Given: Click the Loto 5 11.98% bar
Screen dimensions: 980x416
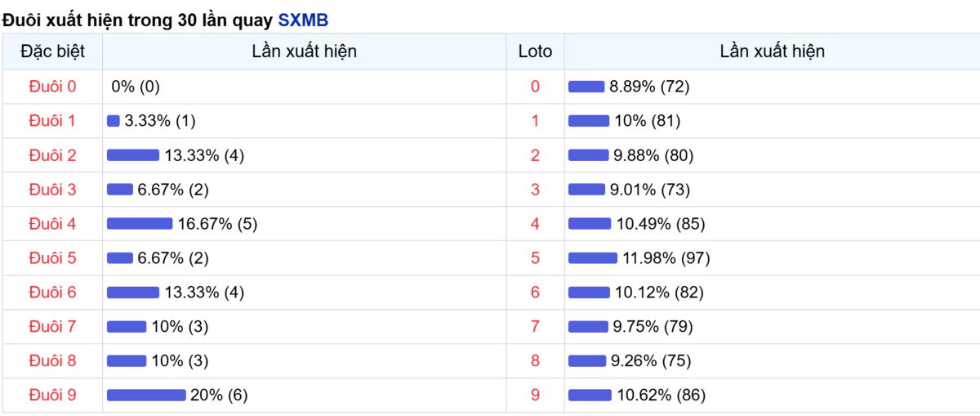Looking at the screenshot, I should (593, 257).
